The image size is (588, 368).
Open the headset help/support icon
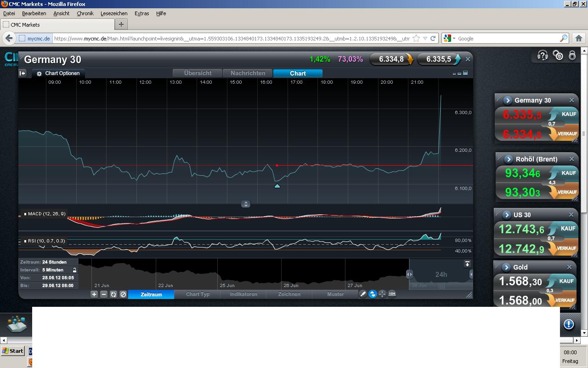coord(543,56)
